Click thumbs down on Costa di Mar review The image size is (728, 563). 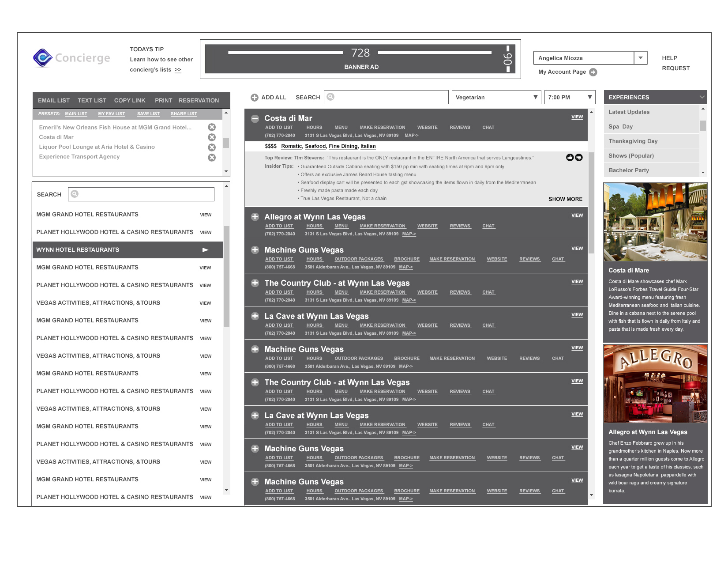[578, 158]
